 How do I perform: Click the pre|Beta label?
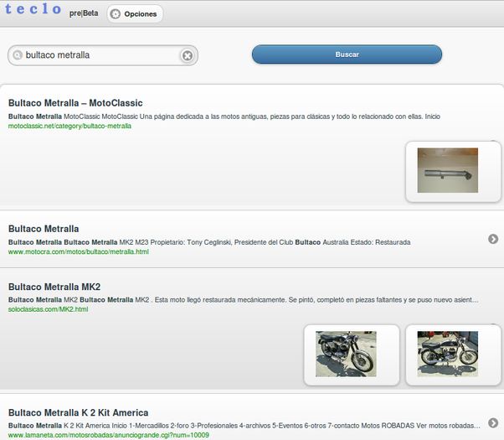tap(84, 13)
